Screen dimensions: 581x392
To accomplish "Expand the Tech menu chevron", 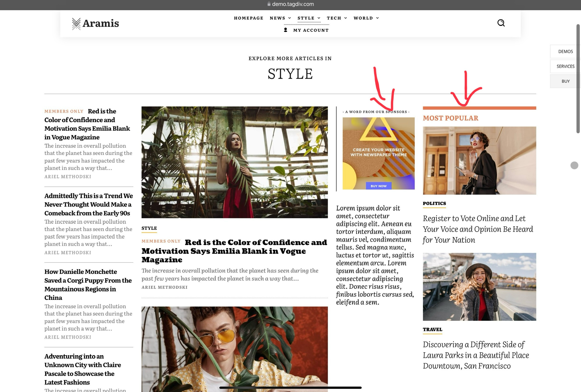I will click(346, 18).
